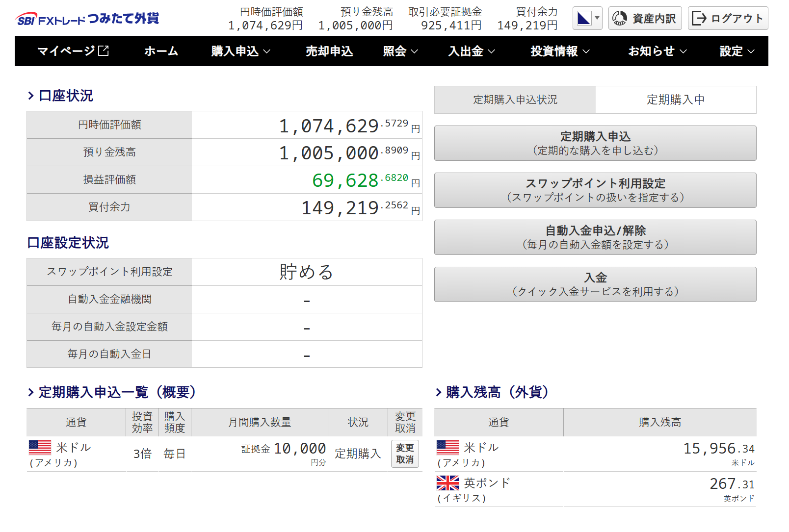
Task: Expand the 照会 dropdown menu
Action: (x=400, y=51)
